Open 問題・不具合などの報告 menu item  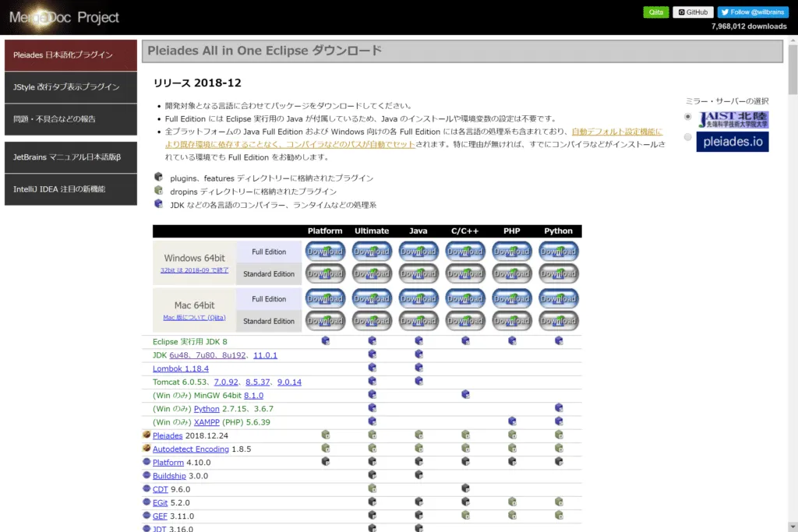(x=71, y=119)
